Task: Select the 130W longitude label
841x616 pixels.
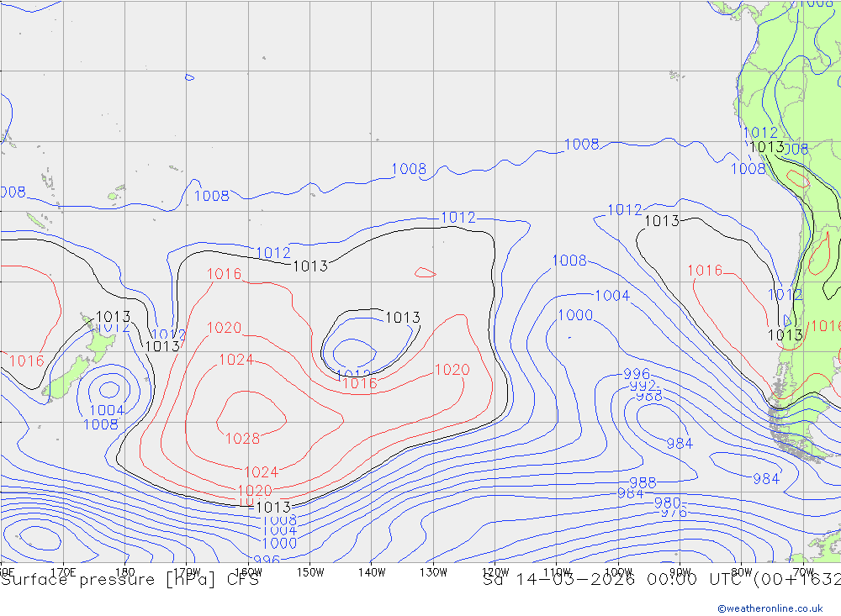Action: click(433, 572)
